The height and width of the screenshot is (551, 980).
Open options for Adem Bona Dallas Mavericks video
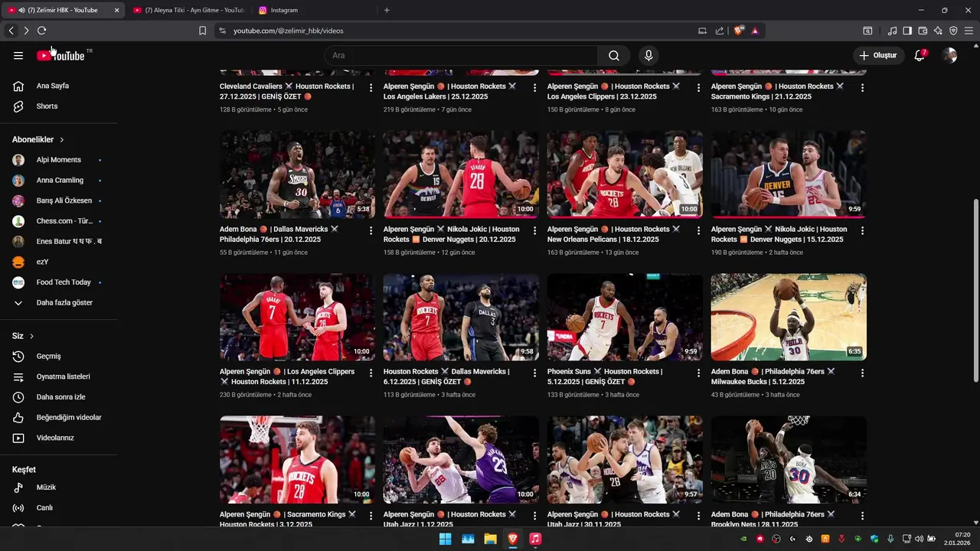pyautogui.click(x=371, y=230)
